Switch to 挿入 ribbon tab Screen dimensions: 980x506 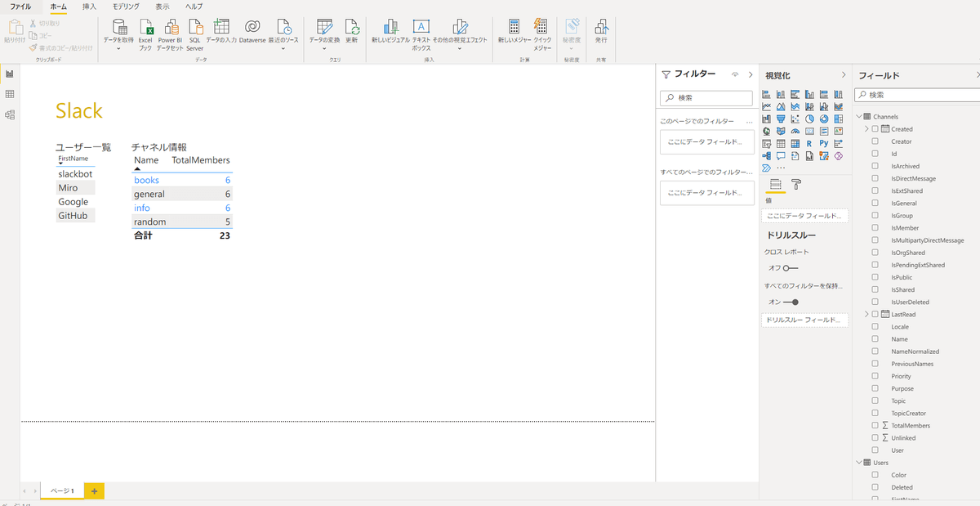[x=89, y=7]
